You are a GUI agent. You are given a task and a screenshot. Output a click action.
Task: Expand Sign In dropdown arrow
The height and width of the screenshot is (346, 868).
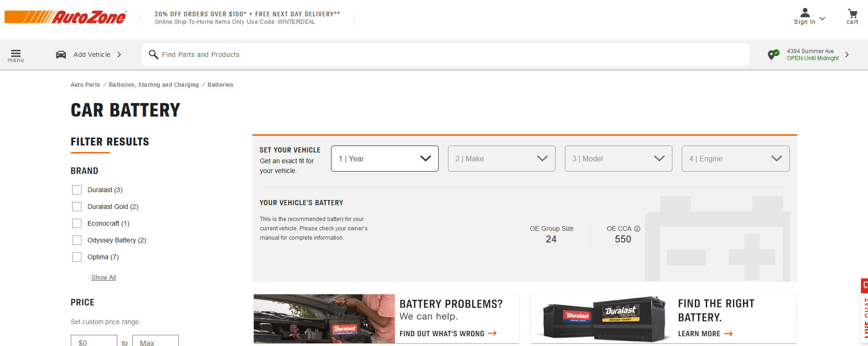pyautogui.click(x=822, y=19)
